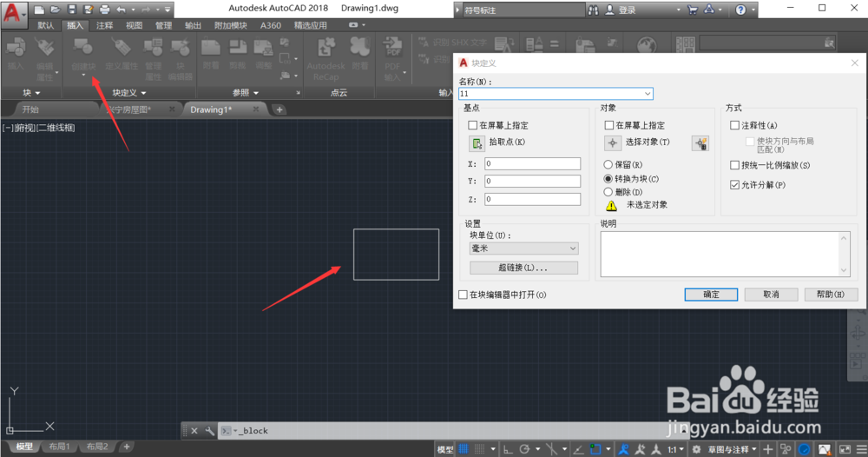
Task: Click the New drawing icon in Quick Access
Action: point(39,10)
